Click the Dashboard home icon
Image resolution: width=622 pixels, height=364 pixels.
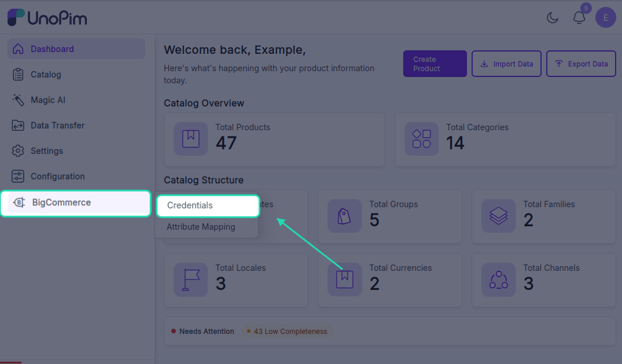[x=18, y=49]
